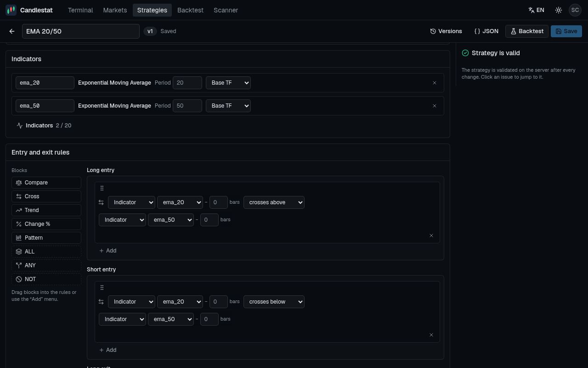Delete the Long entry cross rule
This screenshot has height=368, width=588.
pos(431,236)
